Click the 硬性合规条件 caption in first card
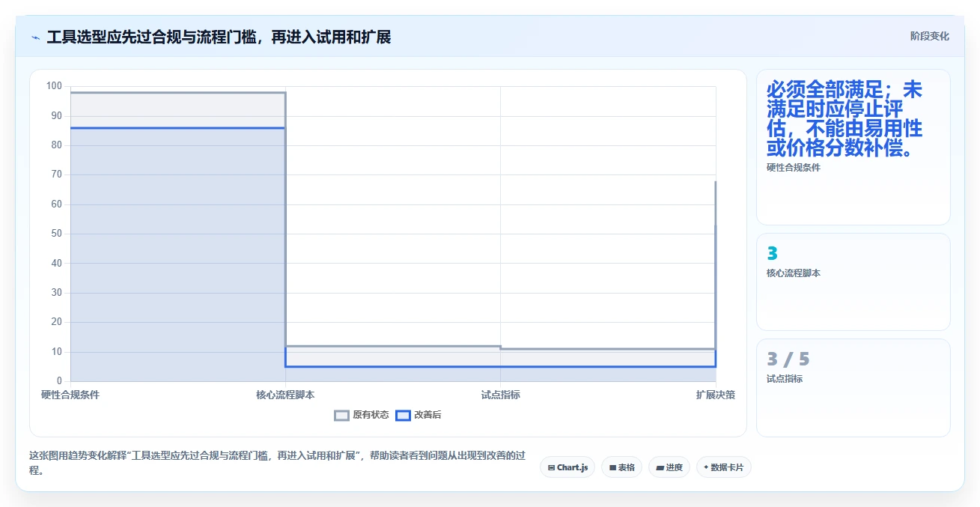The height and width of the screenshot is (507, 980). click(794, 168)
